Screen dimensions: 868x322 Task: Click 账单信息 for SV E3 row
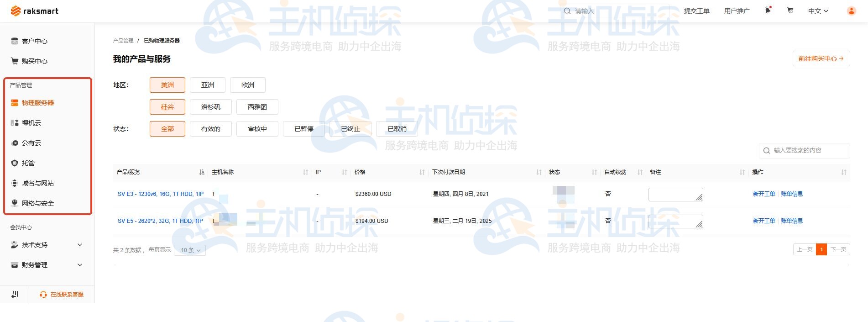792,194
